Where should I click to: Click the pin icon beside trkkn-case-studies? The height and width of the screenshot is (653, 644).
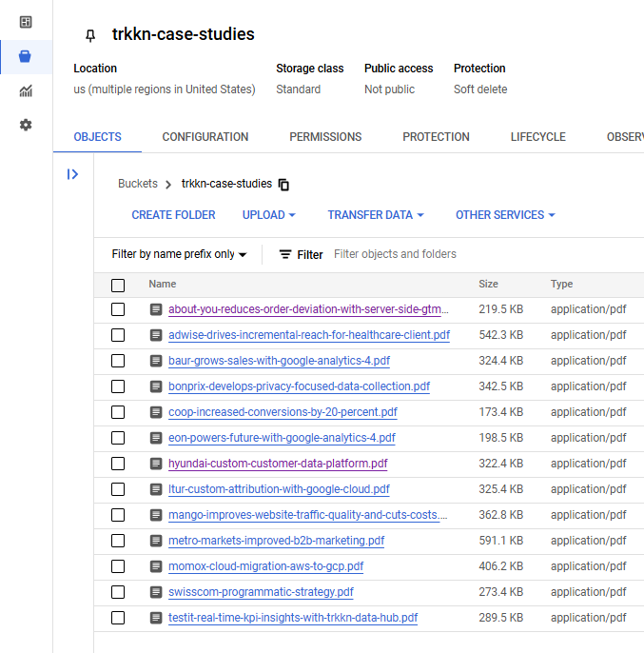pyautogui.click(x=90, y=36)
